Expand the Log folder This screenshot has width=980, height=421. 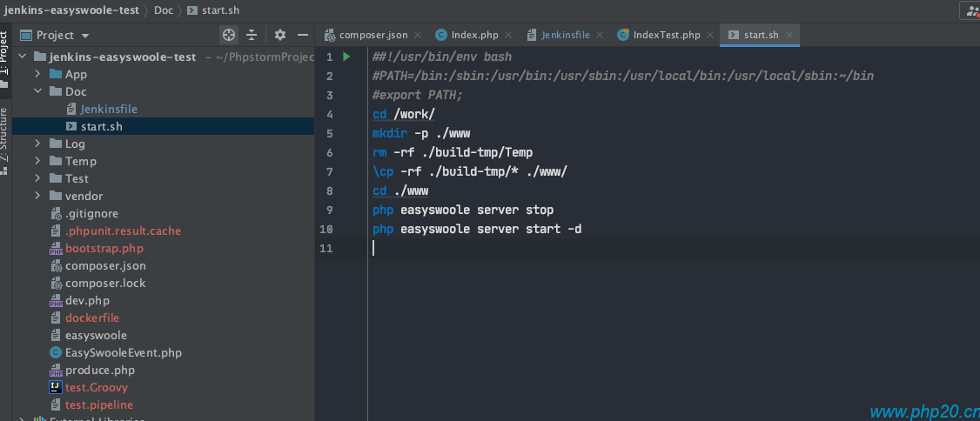tap(37, 144)
